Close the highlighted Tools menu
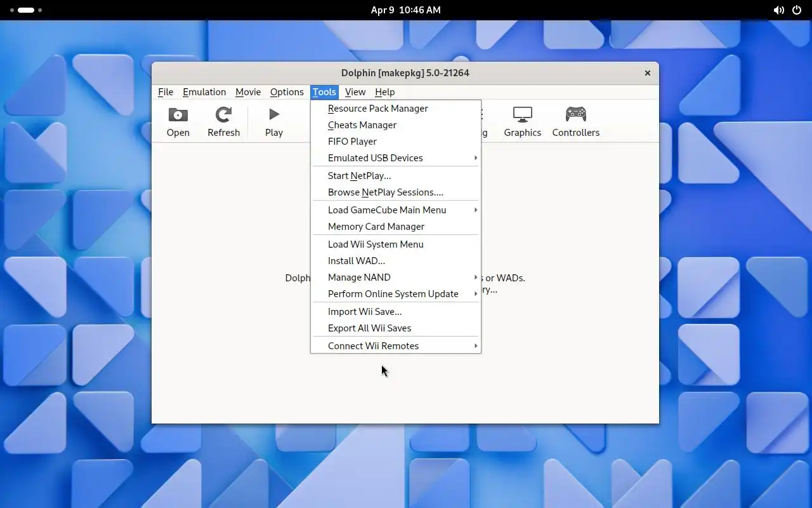 324,92
